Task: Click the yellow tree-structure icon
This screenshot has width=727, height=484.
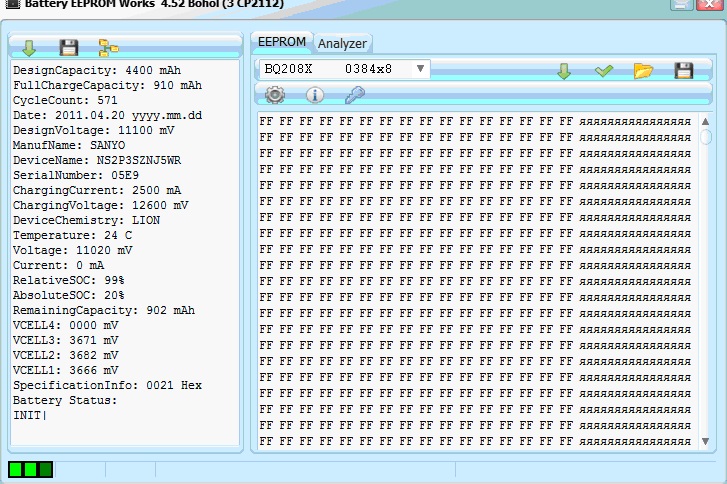Action: [108, 47]
